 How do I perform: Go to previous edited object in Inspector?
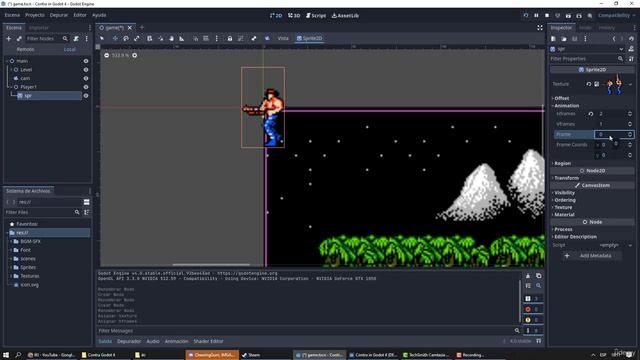(614, 38)
